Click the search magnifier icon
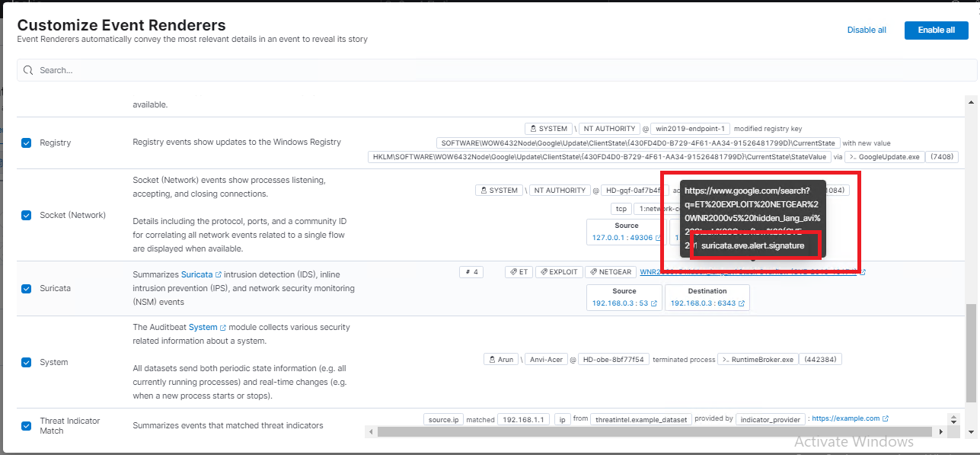The image size is (980, 455). (x=27, y=69)
